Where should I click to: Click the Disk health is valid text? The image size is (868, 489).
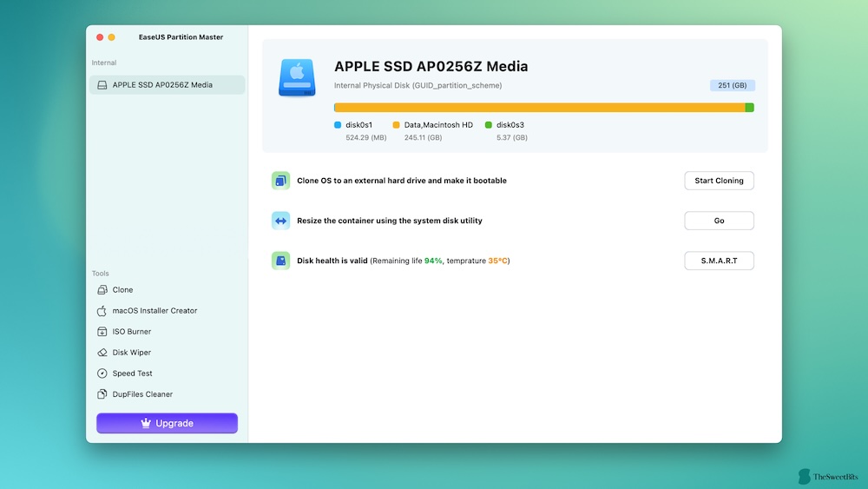pyautogui.click(x=332, y=261)
